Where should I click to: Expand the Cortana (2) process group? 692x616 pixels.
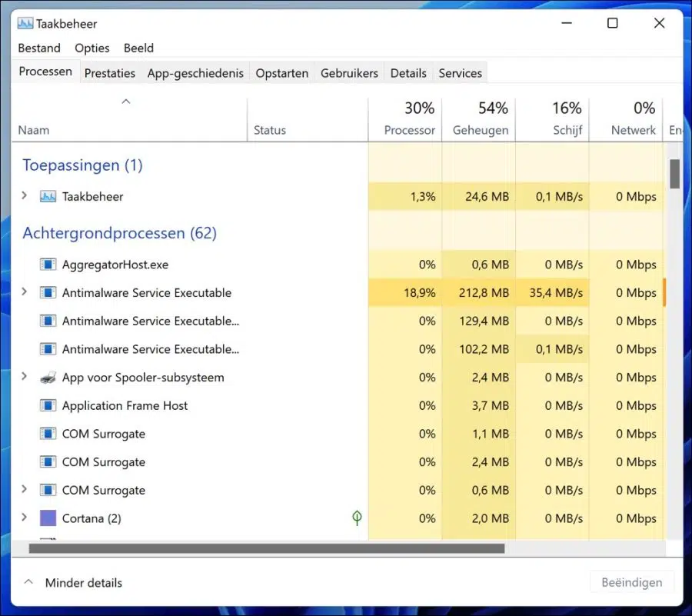click(x=25, y=518)
